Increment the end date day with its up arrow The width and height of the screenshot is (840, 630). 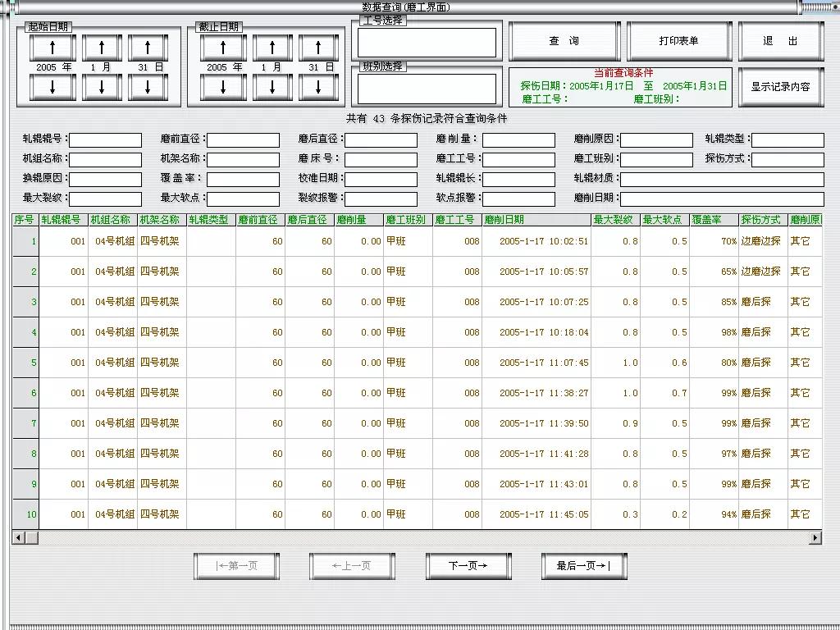click(x=317, y=46)
